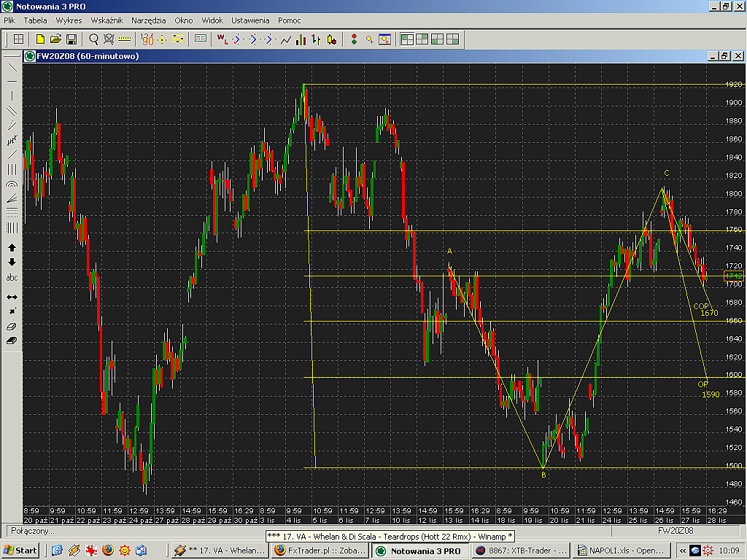Screen dimensions: 747x560
Task: Choose the line chart type icon
Action: click(x=286, y=39)
